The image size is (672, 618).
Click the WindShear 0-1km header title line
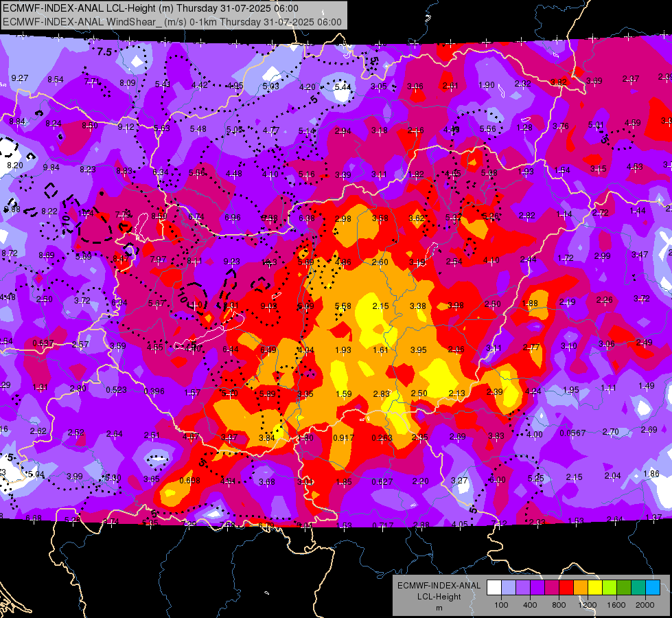[172, 22]
